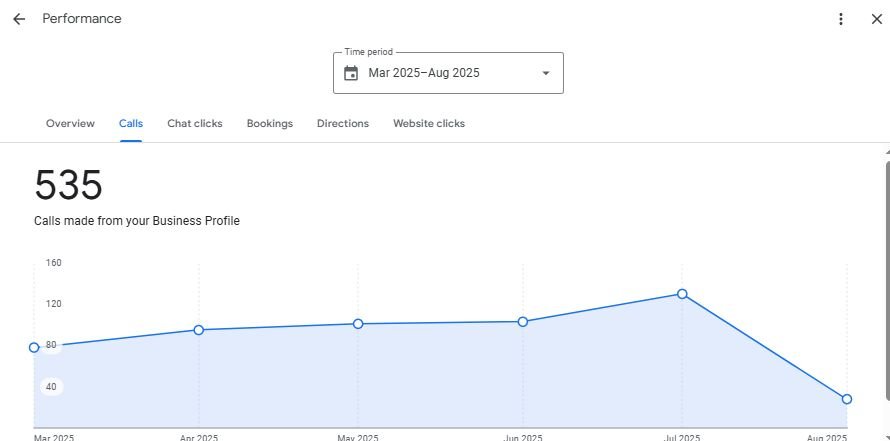Click the 535 total calls number
Viewport: 890px width, 441px height.
pyautogui.click(x=68, y=185)
